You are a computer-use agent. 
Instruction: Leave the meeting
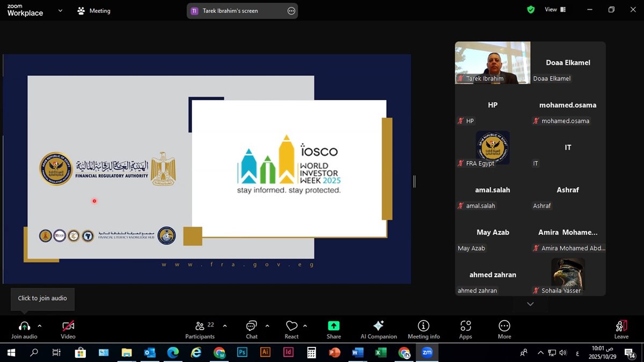pos(621,329)
